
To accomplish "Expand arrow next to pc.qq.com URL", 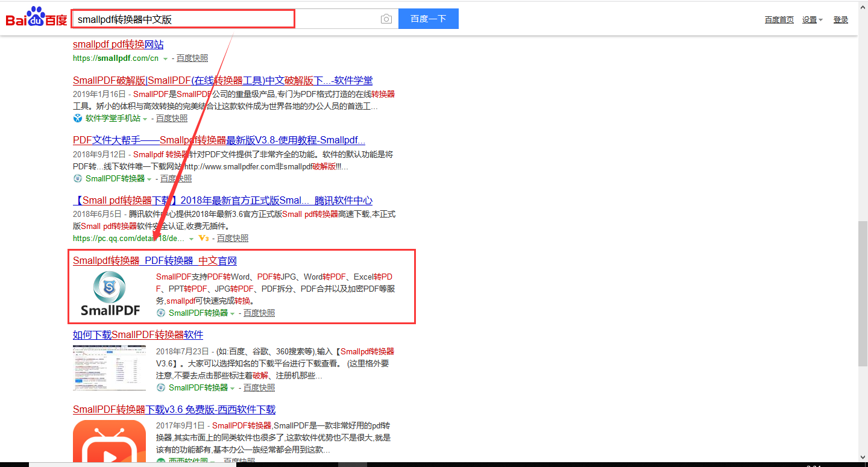I will point(192,239).
